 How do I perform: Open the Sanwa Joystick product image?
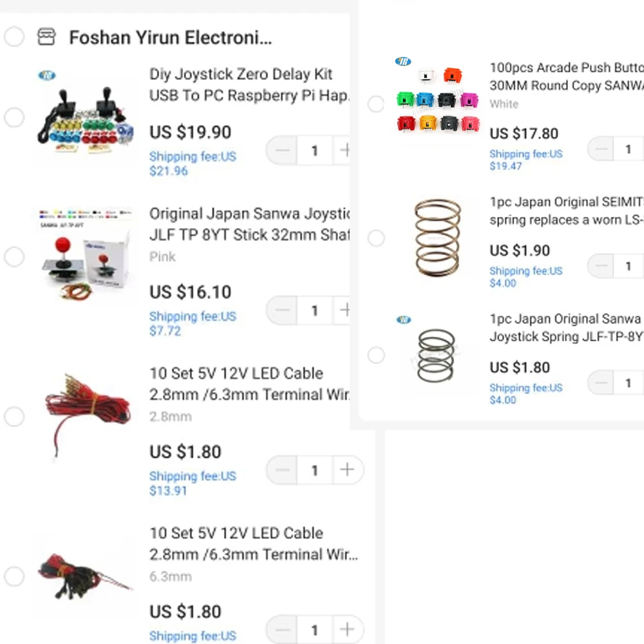[x=86, y=256]
